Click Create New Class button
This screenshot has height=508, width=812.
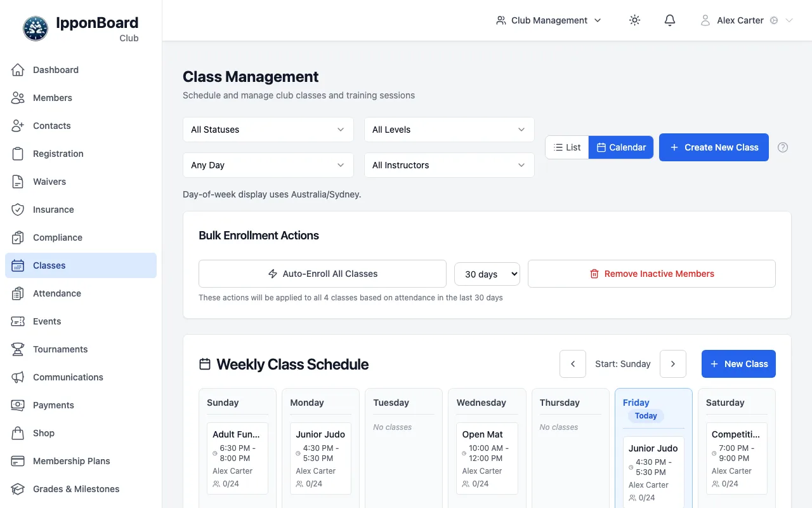pos(714,147)
